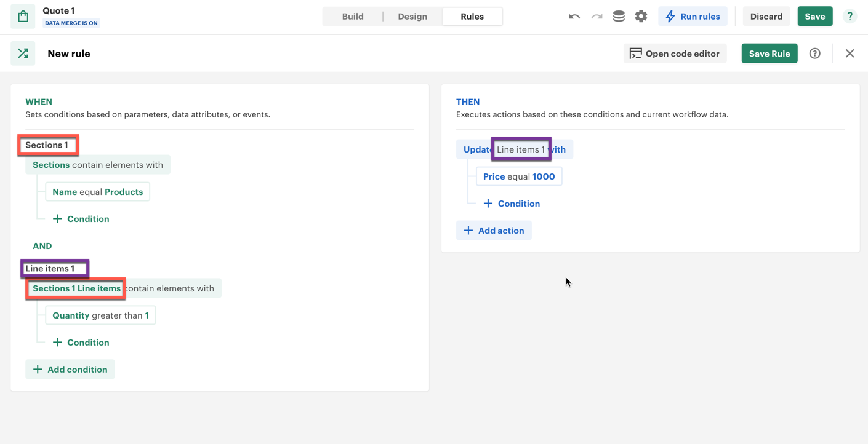Click the undo arrow icon
Viewport: 868px width, 444px height.
[574, 17]
